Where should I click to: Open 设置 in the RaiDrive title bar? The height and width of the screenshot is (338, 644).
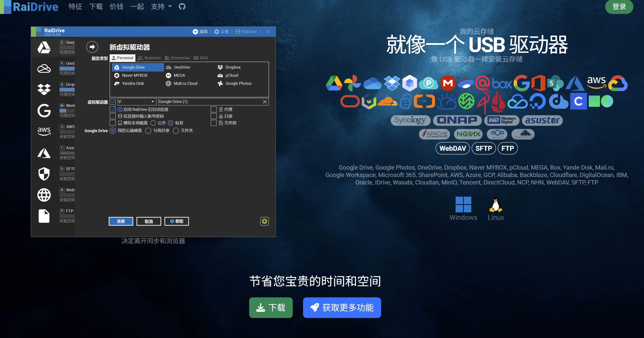point(221,32)
